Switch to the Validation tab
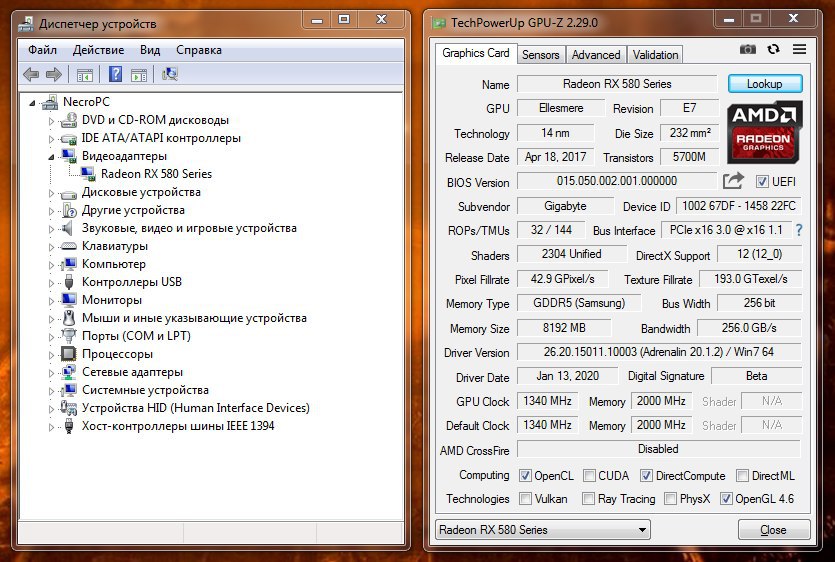Image resolution: width=835 pixels, height=562 pixels. tap(655, 55)
